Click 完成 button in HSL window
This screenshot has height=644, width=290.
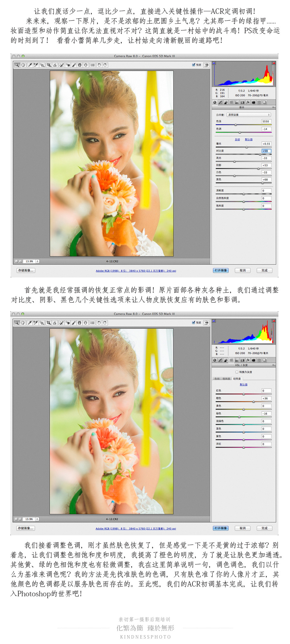(265, 528)
